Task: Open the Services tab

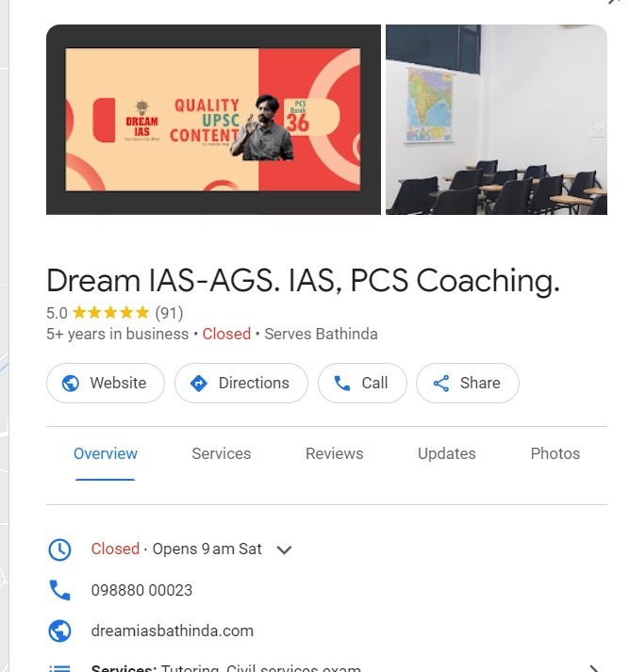Action: [222, 454]
